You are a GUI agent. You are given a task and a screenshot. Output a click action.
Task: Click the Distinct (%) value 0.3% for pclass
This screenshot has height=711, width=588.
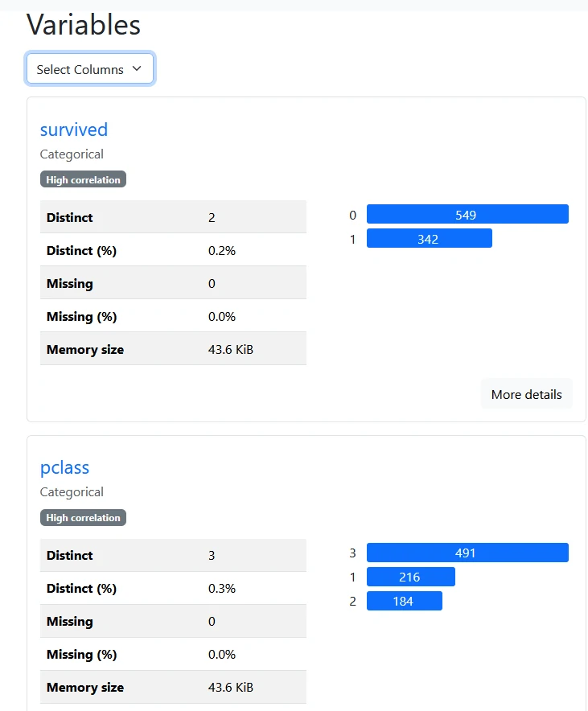pos(222,588)
